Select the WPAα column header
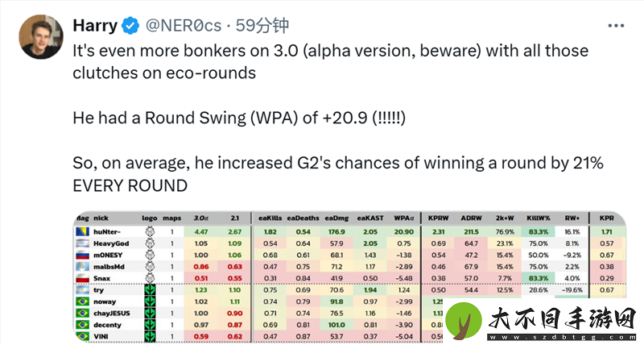This screenshot has width=644, height=345. coord(404,218)
